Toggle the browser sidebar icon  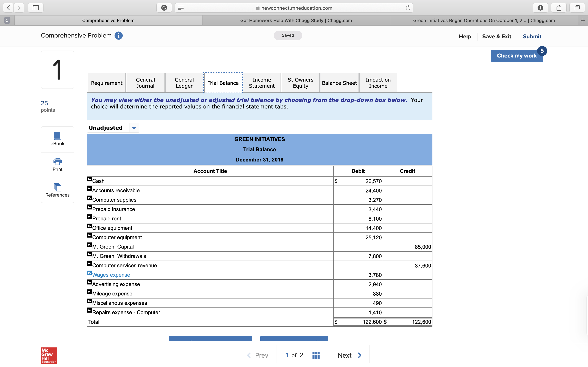(x=36, y=8)
